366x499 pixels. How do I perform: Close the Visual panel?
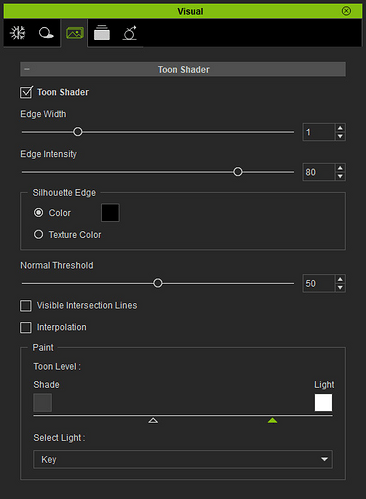coord(346,11)
